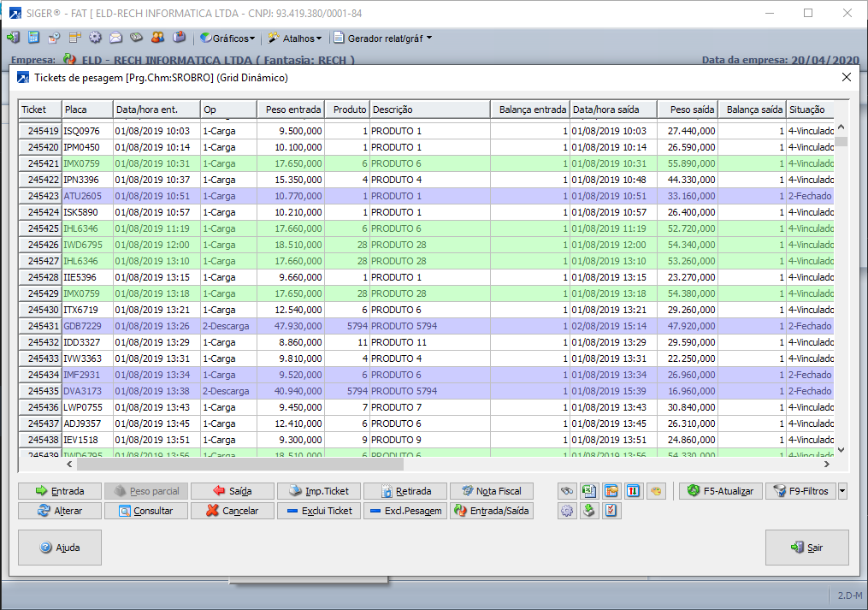This screenshot has width=868, height=610.
Task: Click the calculator icon in the top toolbar
Action: point(33,38)
